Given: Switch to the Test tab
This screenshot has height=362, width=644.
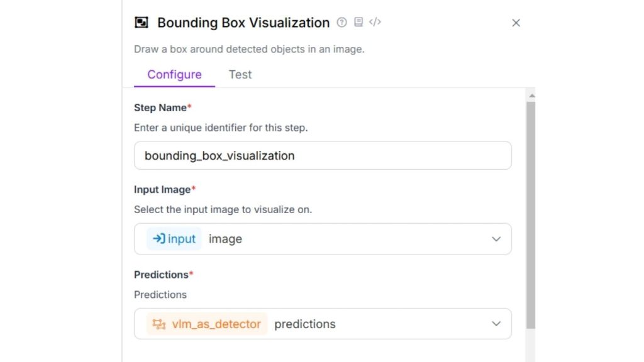Looking at the screenshot, I should (240, 75).
